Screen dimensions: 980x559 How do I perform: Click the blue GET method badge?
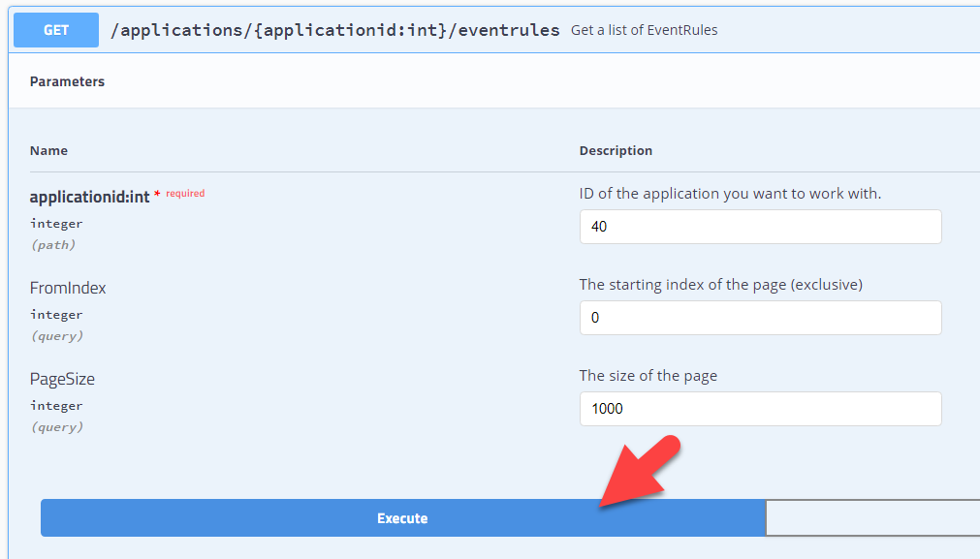pyautogui.click(x=56, y=30)
